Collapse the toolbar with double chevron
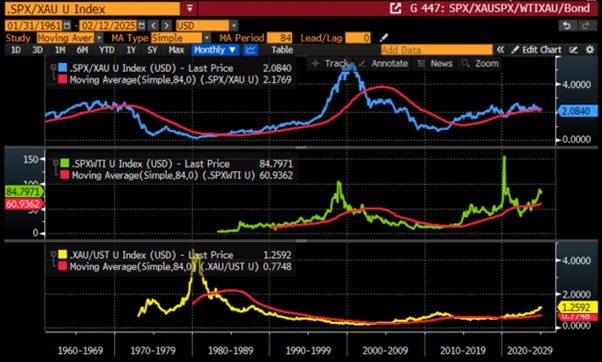Screen dimensions: 602x362 pyautogui.click(x=500, y=50)
